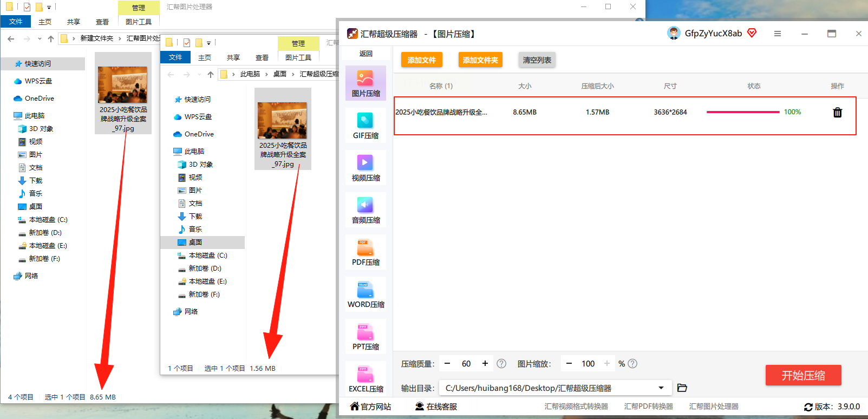Increase 图片缩放 with plus button

point(607,363)
